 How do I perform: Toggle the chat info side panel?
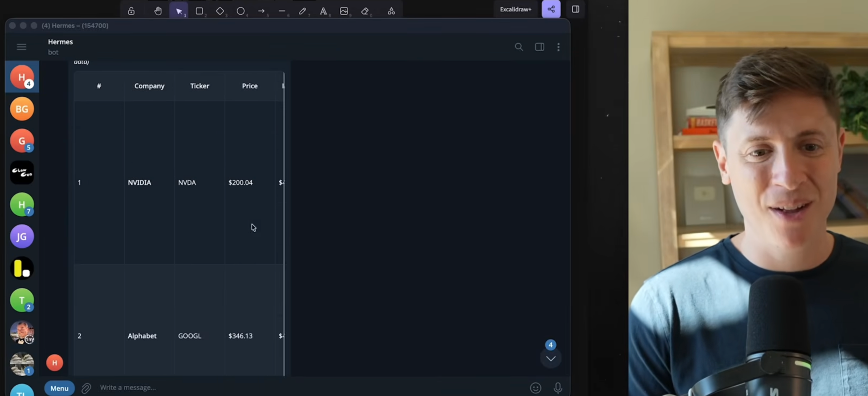click(540, 47)
